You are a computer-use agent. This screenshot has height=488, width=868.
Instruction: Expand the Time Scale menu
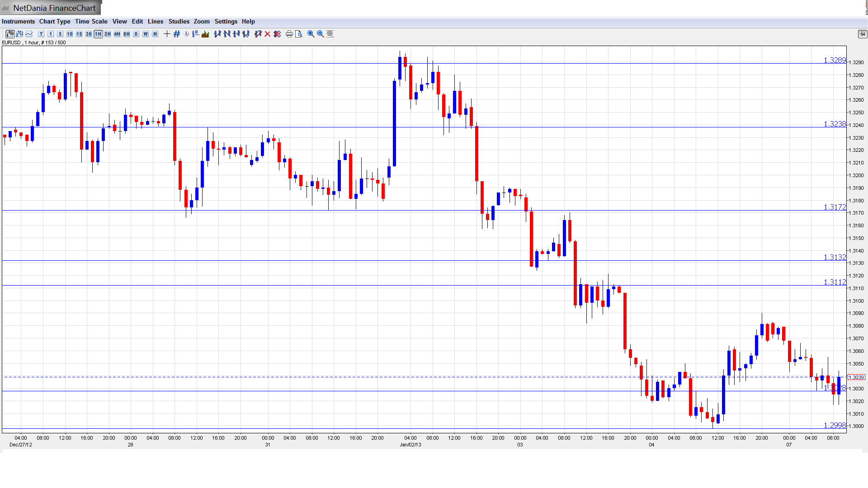click(x=91, y=21)
